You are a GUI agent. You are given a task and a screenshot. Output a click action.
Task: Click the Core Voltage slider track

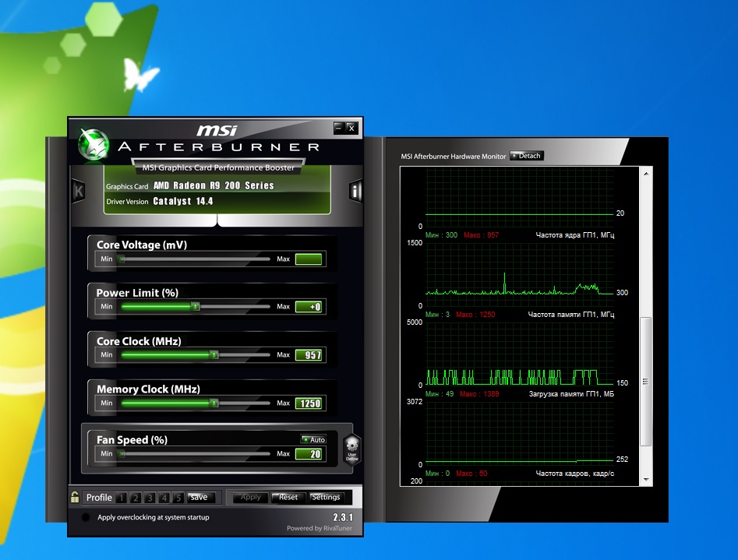196,259
